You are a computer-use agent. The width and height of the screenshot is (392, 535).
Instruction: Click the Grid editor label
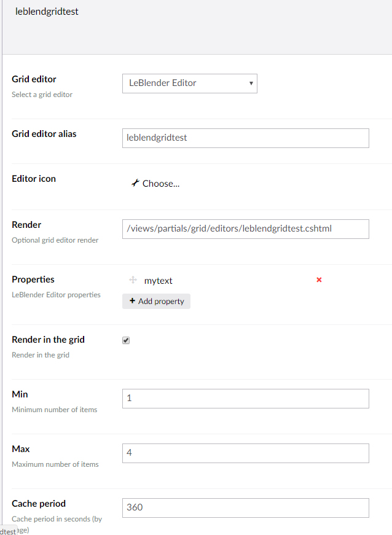[x=34, y=79]
